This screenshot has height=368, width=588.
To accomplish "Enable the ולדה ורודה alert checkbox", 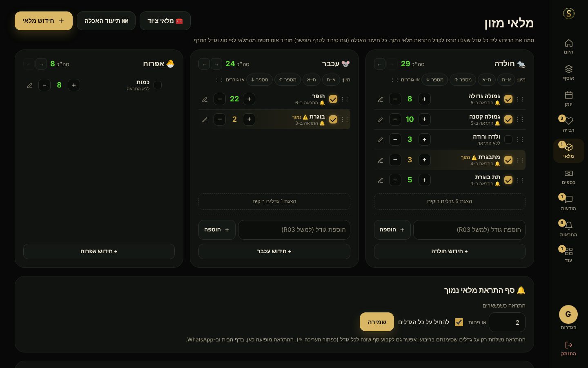I will pyautogui.click(x=508, y=139).
